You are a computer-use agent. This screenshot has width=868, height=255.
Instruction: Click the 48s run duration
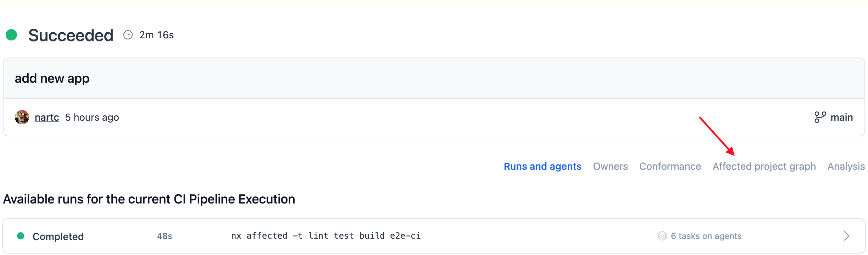tap(165, 236)
